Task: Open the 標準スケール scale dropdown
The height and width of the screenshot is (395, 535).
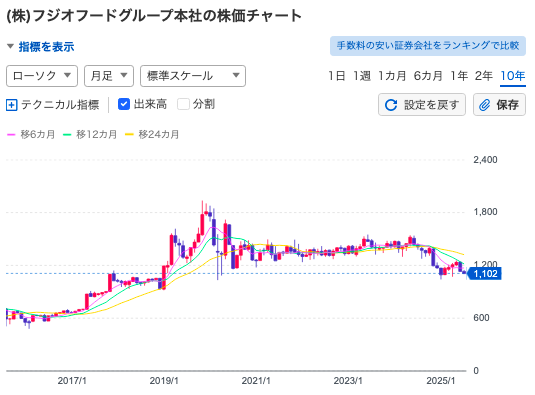Action: (193, 76)
